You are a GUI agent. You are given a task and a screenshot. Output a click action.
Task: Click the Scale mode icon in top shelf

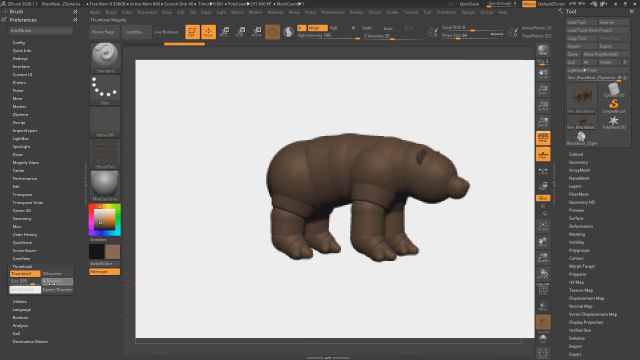point(241,32)
